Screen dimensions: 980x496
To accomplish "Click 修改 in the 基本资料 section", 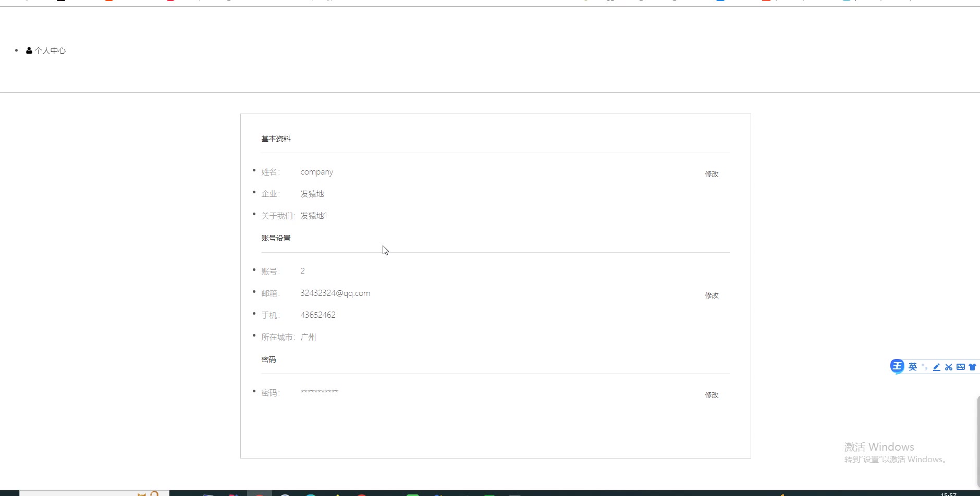I will (712, 174).
